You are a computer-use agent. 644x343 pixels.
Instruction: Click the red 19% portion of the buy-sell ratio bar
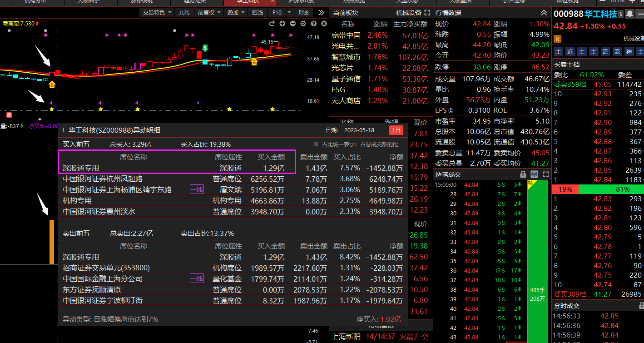(565, 189)
